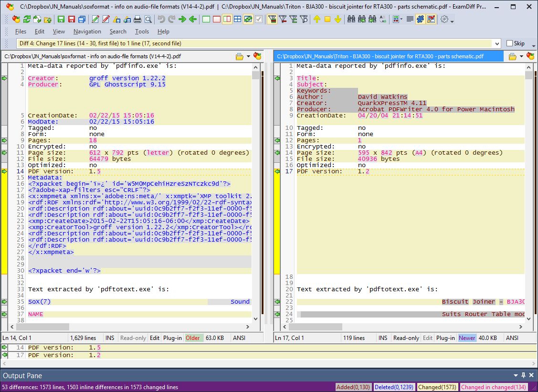Expand the toolbar overflow chevron below Skip
This screenshot has width=538, height=392.
[x=534, y=46]
